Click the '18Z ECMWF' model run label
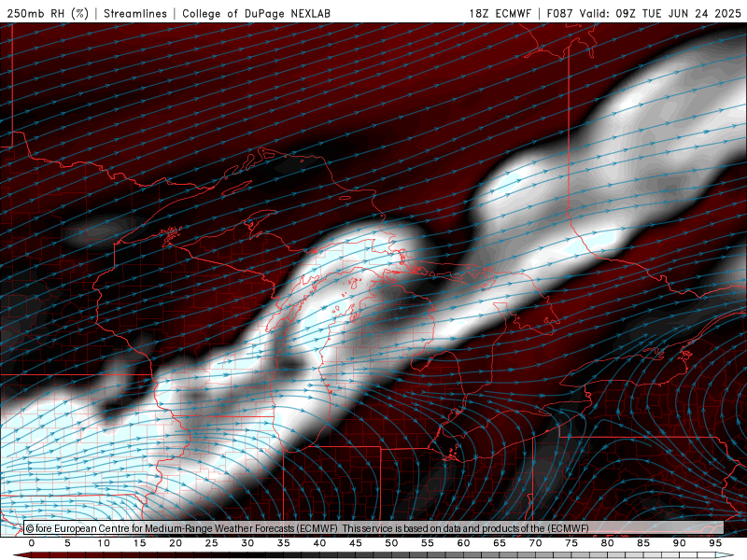 (x=500, y=13)
